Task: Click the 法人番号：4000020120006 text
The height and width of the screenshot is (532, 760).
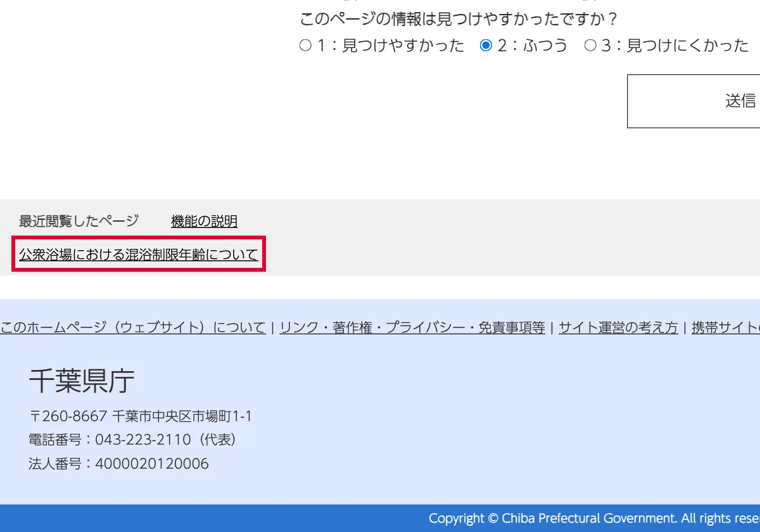Action: click(118, 464)
